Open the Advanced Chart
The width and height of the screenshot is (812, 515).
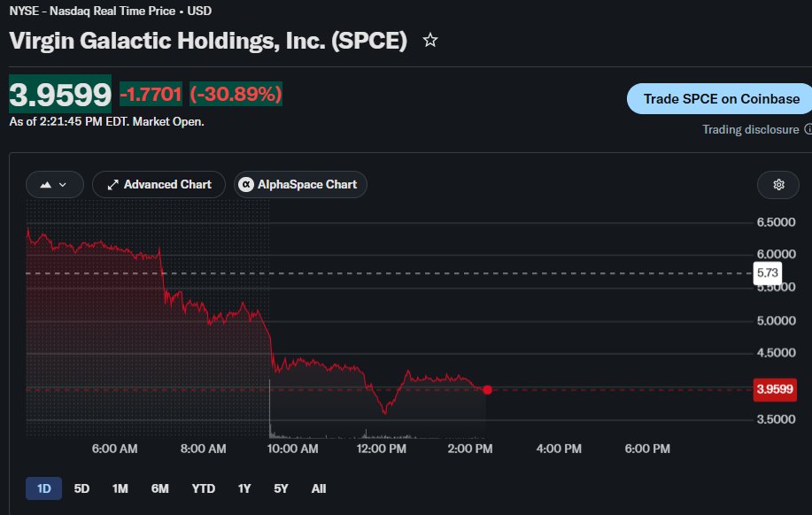click(159, 185)
